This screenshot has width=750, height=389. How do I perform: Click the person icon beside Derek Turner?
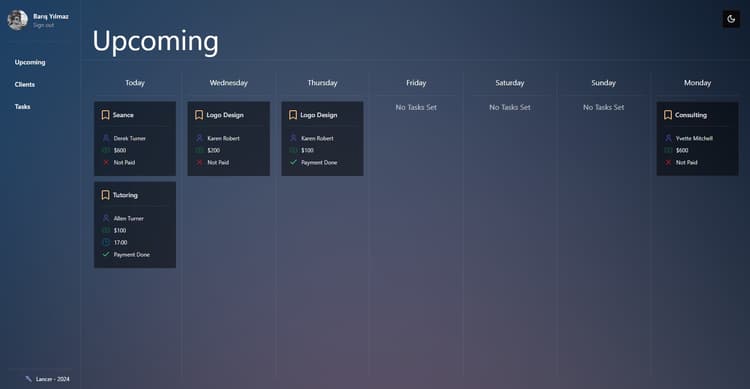106,138
